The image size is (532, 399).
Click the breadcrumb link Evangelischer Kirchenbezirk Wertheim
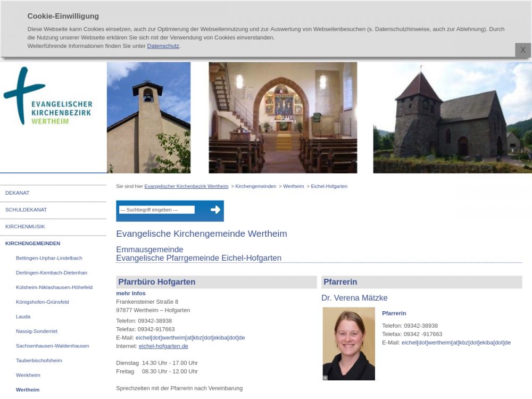[186, 187]
